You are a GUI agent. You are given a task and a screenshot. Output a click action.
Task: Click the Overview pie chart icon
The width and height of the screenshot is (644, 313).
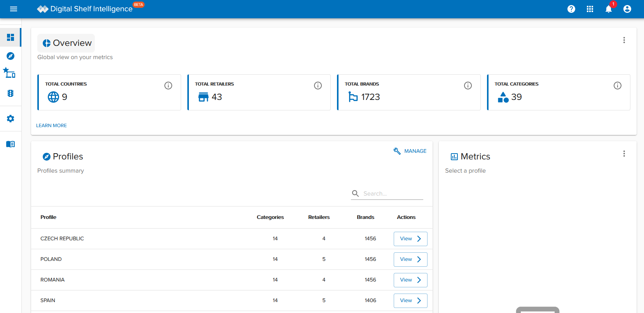coord(47,43)
